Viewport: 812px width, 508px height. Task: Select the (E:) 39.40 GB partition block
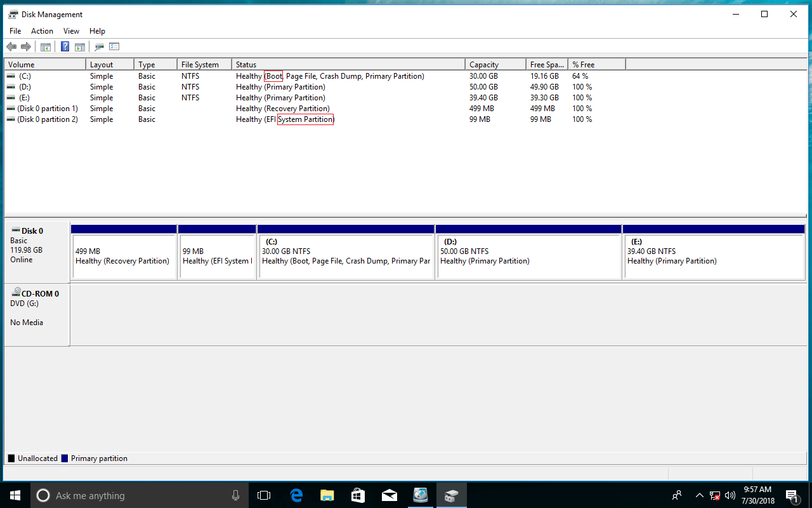(714, 256)
